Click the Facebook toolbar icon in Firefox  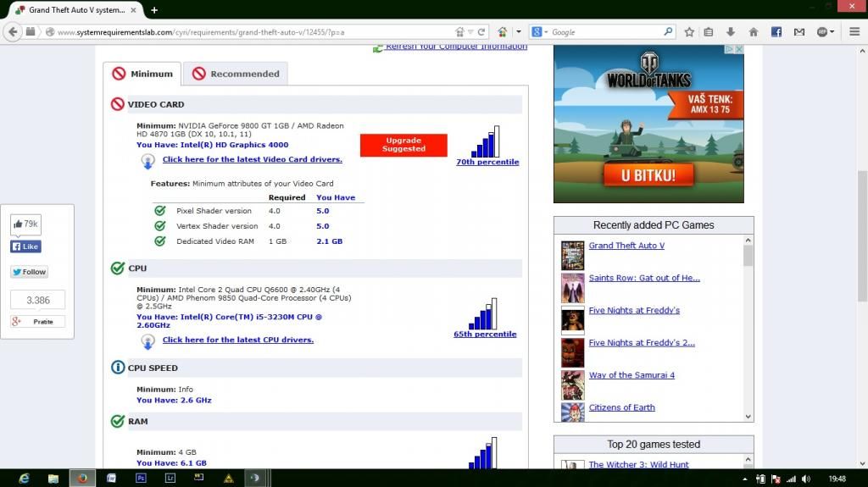[776, 32]
